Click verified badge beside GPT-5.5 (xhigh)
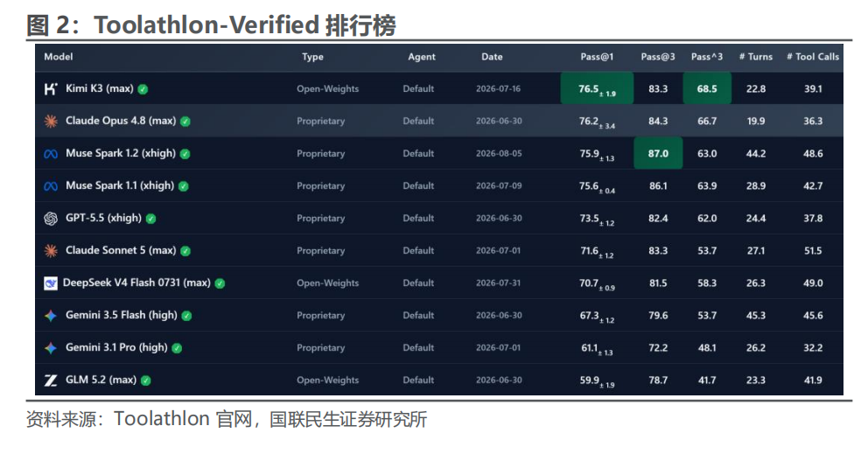868x454 pixels. (x=150, y=219)
